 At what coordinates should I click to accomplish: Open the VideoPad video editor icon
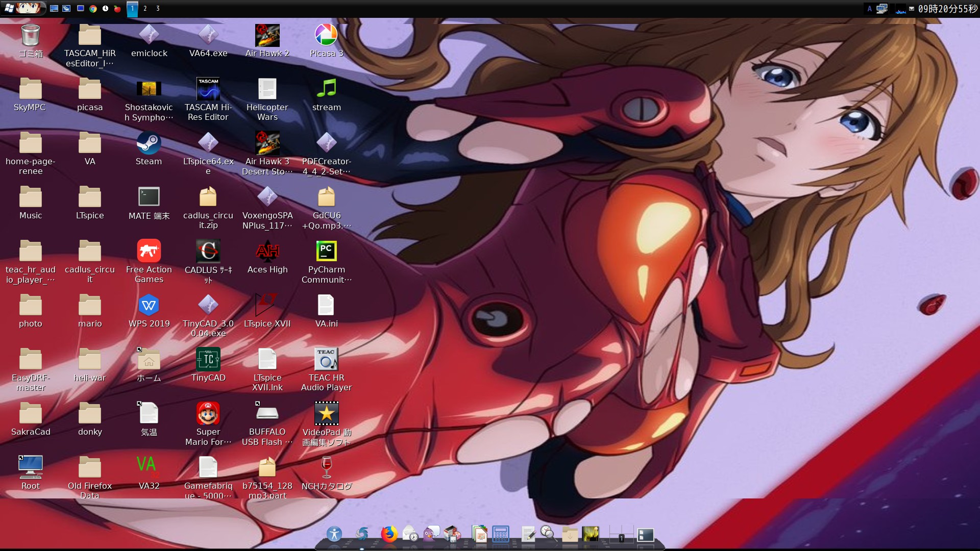[x=326, y=414]
